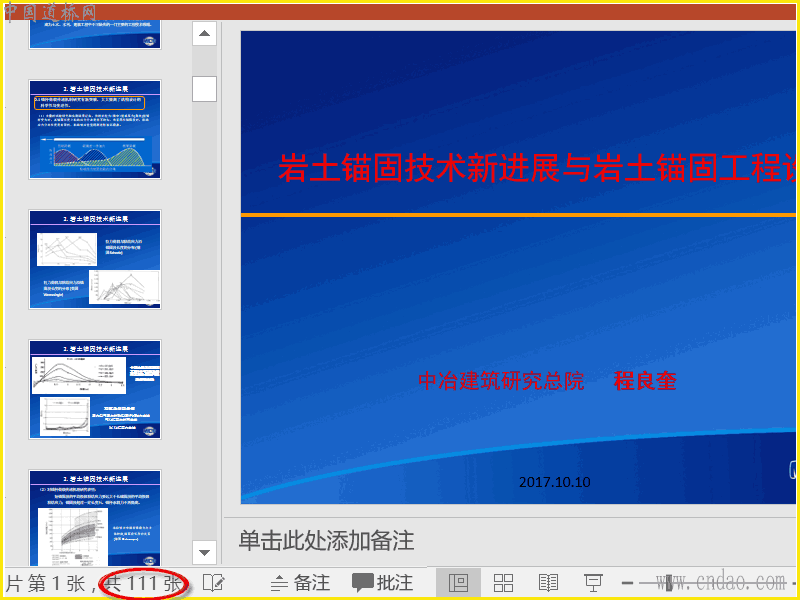This screenshot has height=600, width=800.
Task: Click the text 中冶建筑研究总院
Action: [x=501, y=381]
